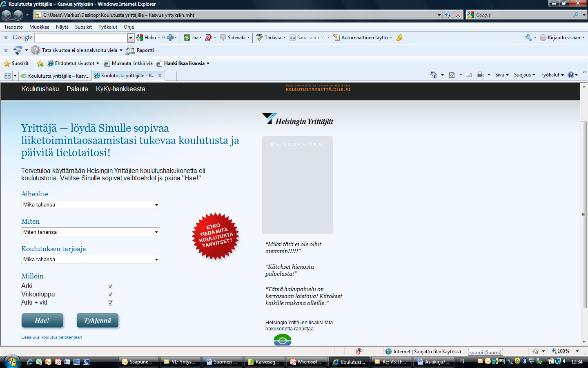Click the Lisää uusi koulutus tietokantaan link
588x368 pixels.
(51, 337)
